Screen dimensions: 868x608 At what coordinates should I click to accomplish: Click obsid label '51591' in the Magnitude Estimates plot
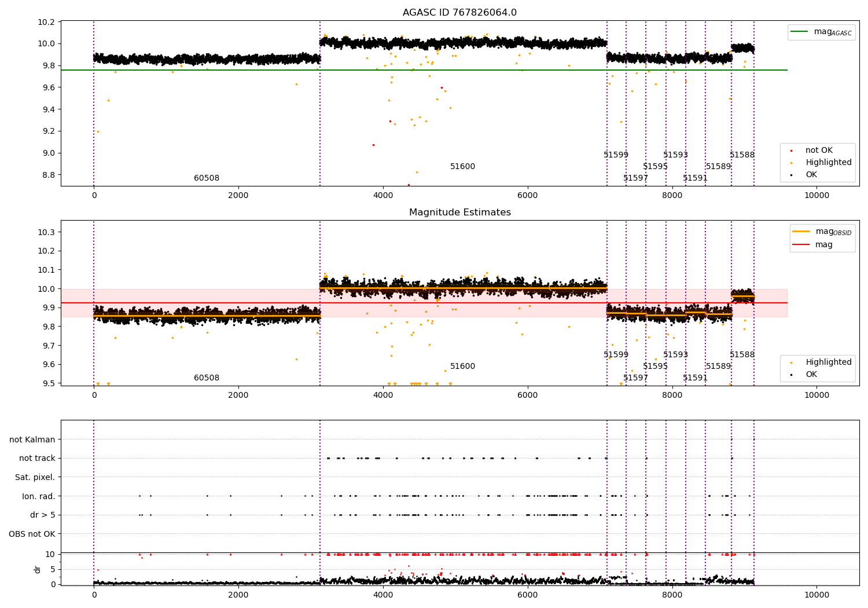click(695, 378)
